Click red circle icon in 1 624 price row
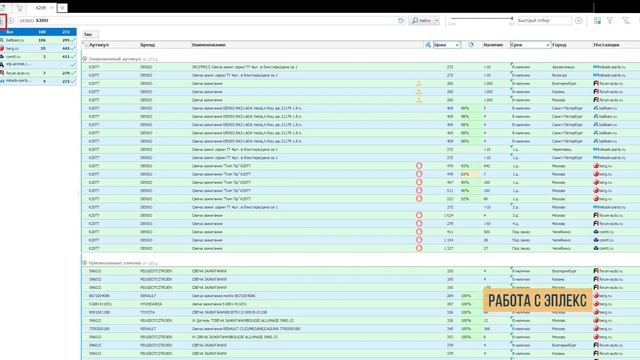This screenshot has height=360, width=640. pyautogui.click(x=419, y=215)
